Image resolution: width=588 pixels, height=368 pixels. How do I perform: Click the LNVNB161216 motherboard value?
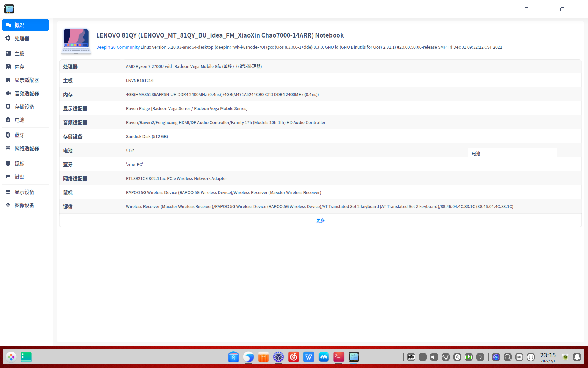(x=140, y=80)
